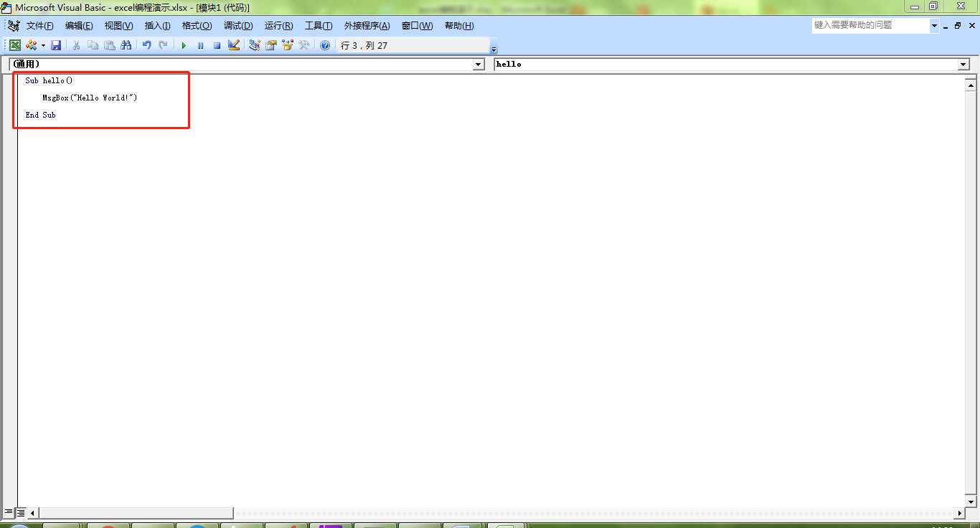
Task: Click the help question search box
Action: click(x=870, y=25)
